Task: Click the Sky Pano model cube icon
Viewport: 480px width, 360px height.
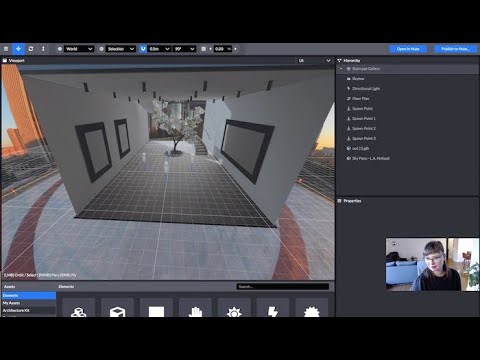Action: coord(349,159)
